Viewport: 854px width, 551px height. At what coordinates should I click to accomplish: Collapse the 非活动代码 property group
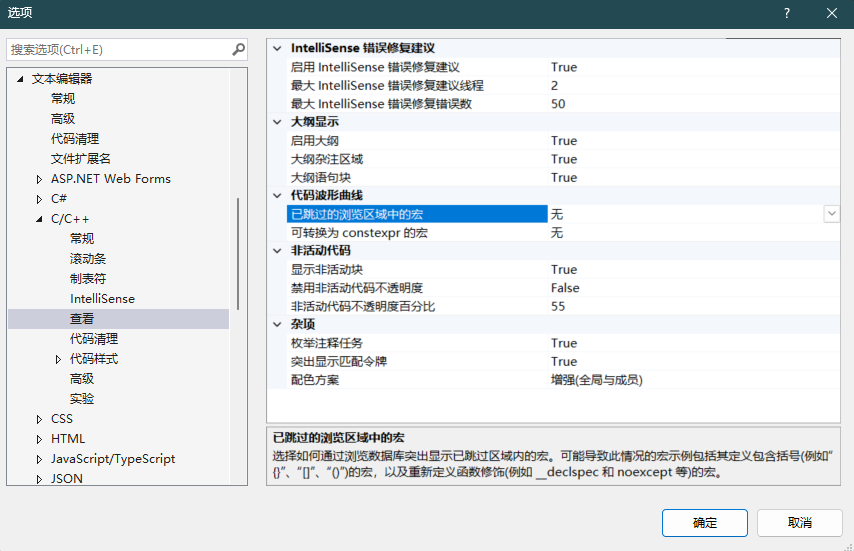[x=278, y=251]
